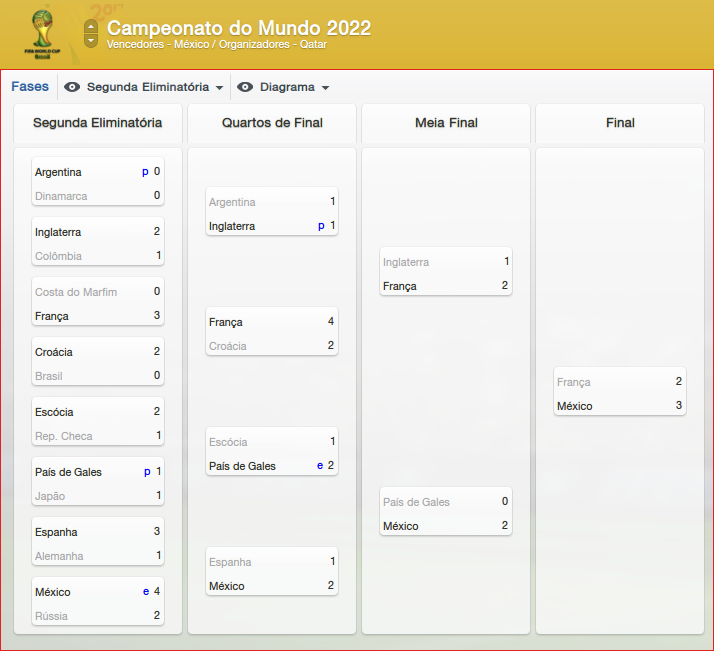The width and height of the screenshot is (714, 651).
Task: Click the 'p' penalty indicator next to País de Gales
Action: click(146, 472)
